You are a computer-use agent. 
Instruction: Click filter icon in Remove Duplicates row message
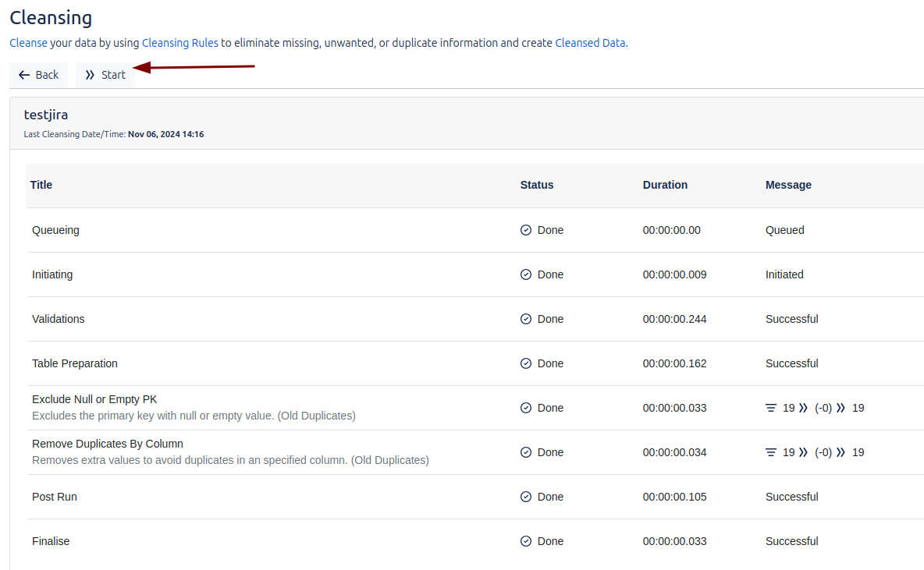[x=771, y=452]
